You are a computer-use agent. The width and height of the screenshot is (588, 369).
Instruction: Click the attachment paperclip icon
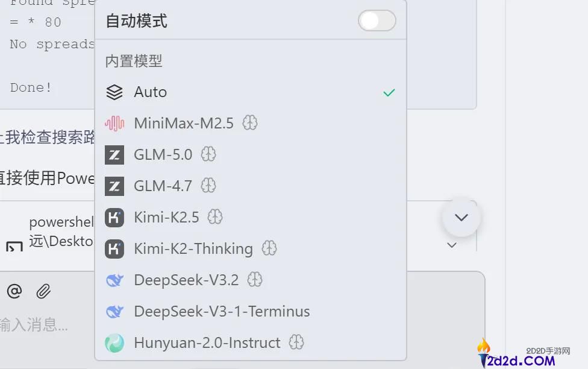tap(43, 291)
